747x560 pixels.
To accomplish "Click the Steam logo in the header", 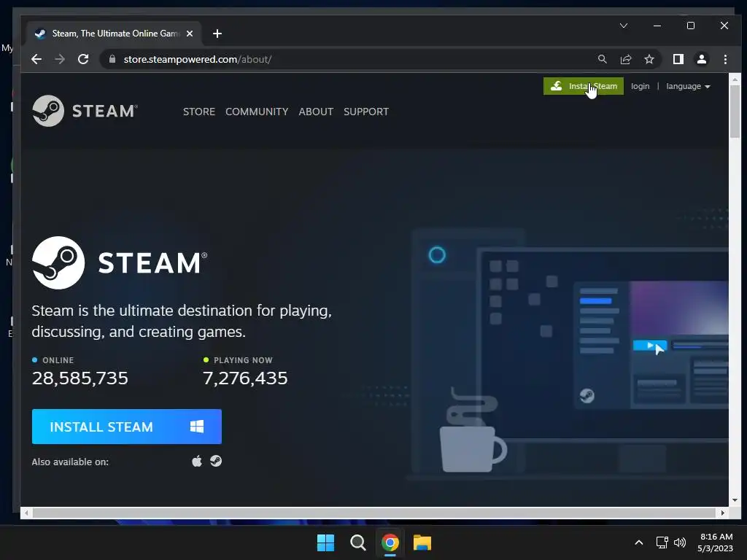I will [x=85, y=111].
